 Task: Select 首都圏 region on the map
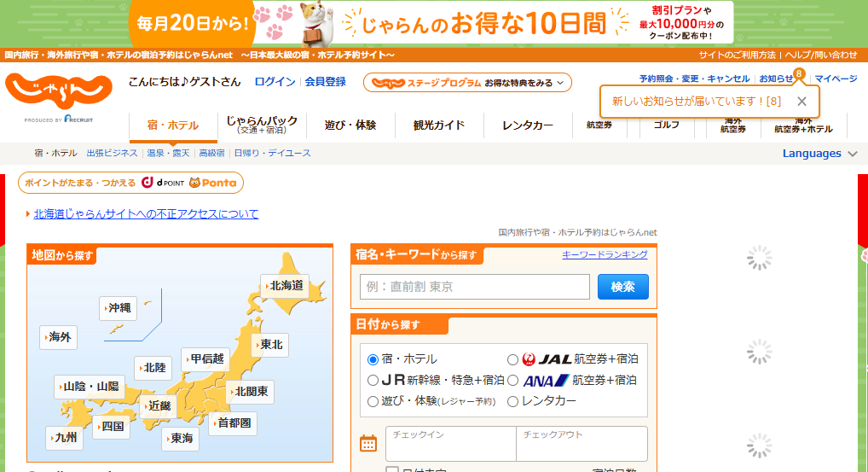pyautogui.click(x=233, y=423)
